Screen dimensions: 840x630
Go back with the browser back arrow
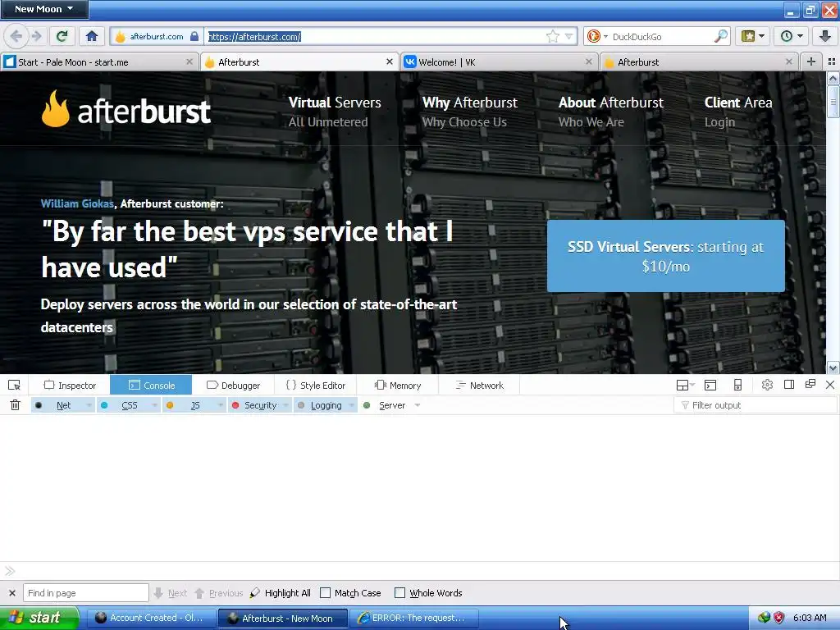click(16, 36)
